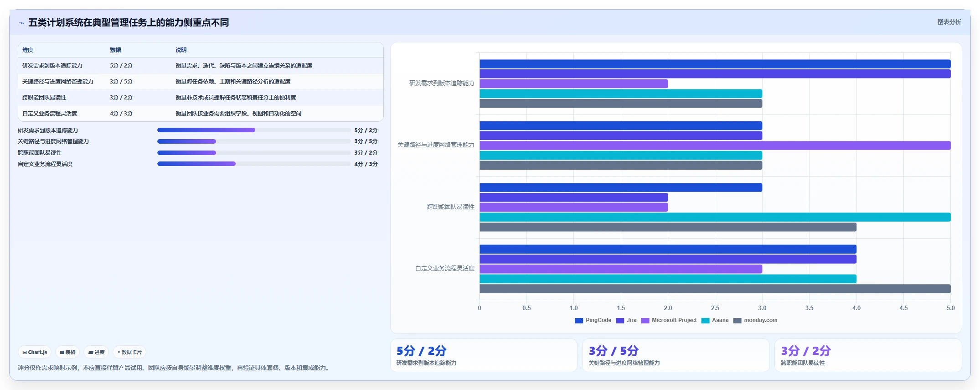Click monday.com bar in 跨职能团队易读性 group
Screen dimensions: 980x390
(x=668, y=227)
